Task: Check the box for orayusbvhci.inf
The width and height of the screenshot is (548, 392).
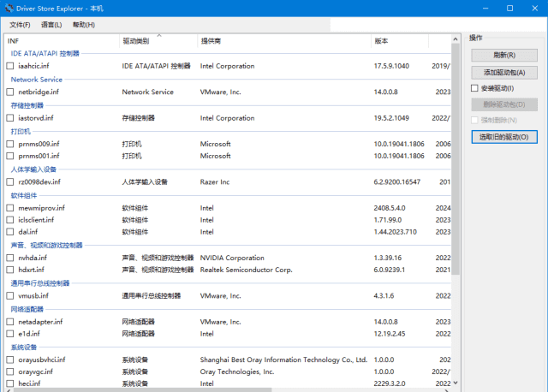Action: [10, 359]
